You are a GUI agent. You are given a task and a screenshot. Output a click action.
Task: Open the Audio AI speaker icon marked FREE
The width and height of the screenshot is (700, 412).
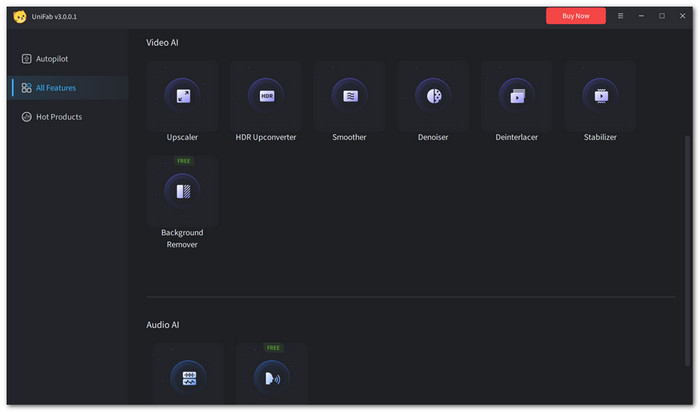click(272, 379)
